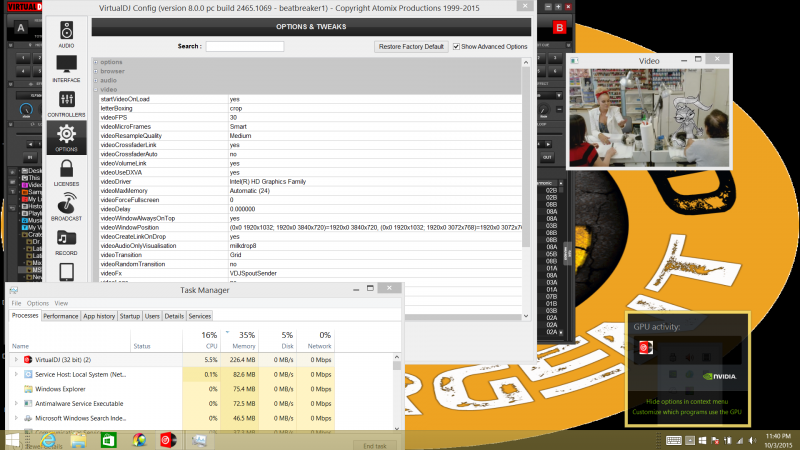Toggle Show Advanced Options checkbox
The height and width of the screenshot is (450, 800).
pos(456,46)
